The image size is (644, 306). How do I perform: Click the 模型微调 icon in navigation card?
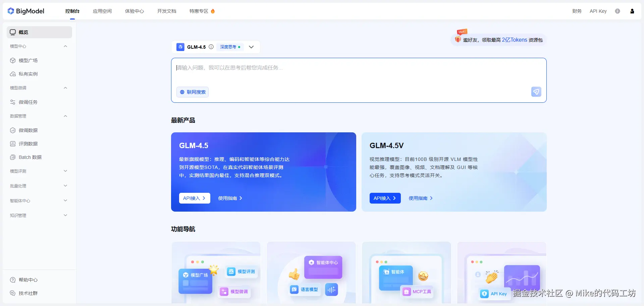point(224,292)
